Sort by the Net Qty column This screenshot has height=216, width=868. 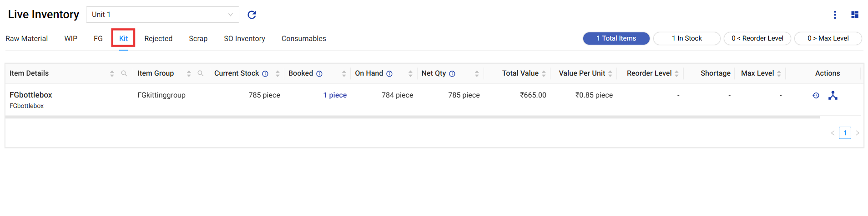pyautogui.click(x=477, y=74)
